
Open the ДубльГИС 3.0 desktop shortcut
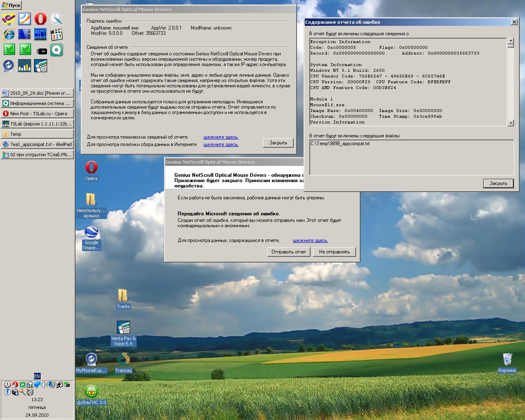[x=91, y=395]
